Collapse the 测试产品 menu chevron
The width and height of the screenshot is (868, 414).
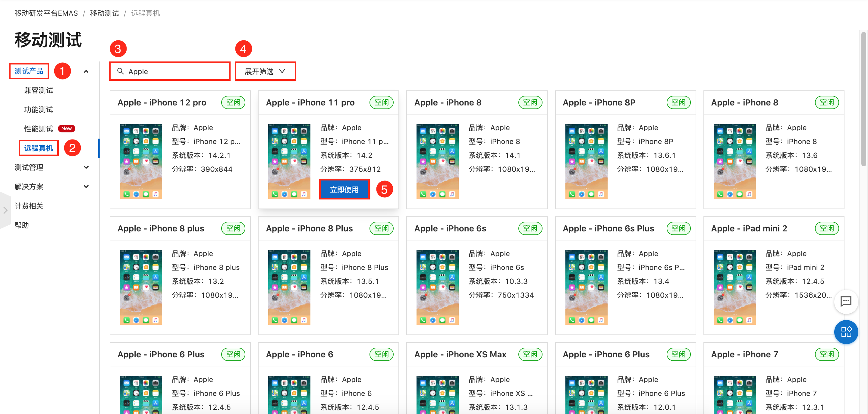[x=86, y=71]
